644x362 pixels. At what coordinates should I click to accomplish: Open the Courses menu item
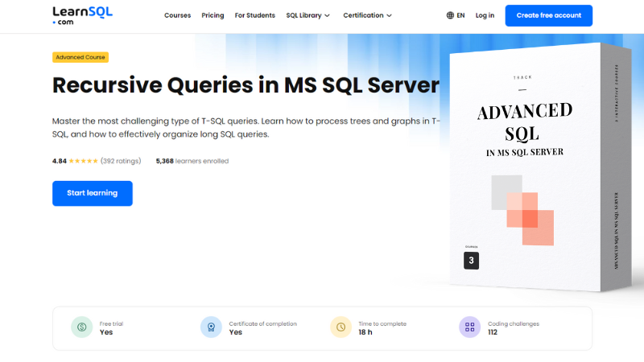pos(177,15)
